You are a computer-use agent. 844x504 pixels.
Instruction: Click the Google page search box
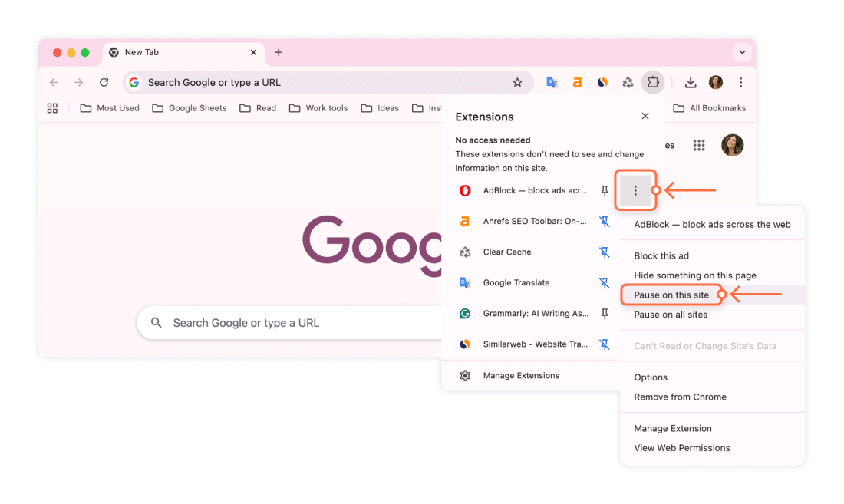[x=291, y=323]
